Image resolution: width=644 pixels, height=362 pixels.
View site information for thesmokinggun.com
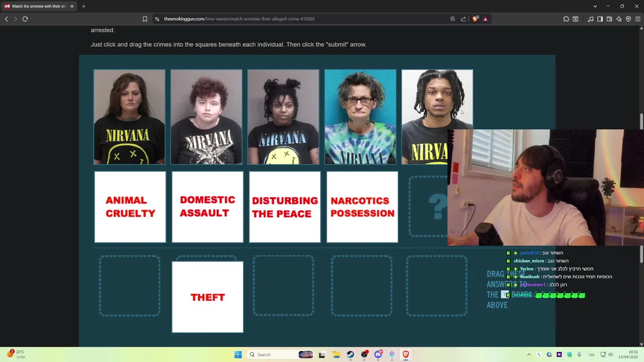(x=157, y=19)
